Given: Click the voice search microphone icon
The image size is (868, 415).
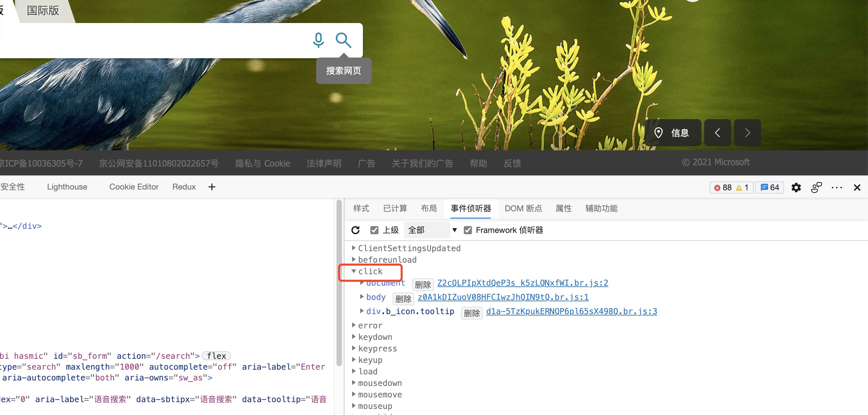Looking at the screenshot, I should pos(318,40).
